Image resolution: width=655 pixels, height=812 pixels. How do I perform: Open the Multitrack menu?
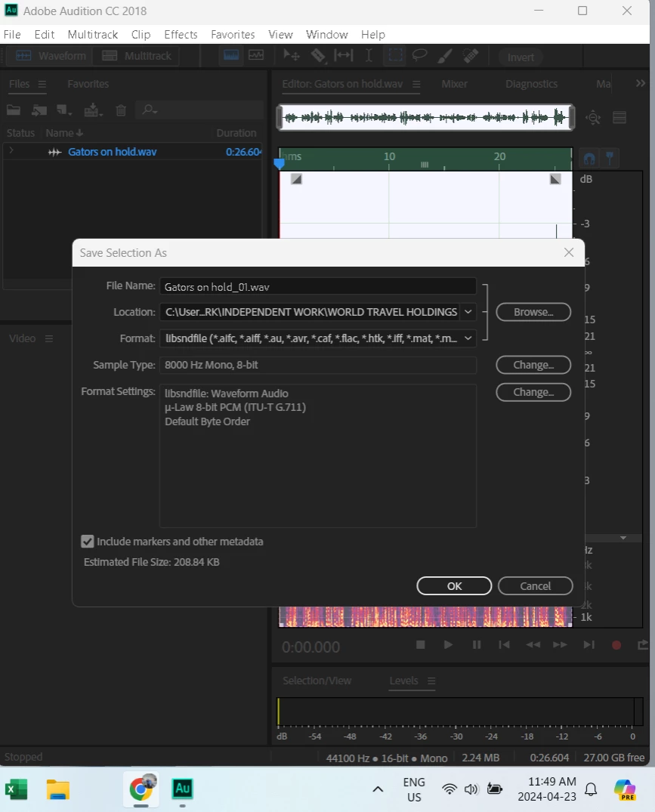[x=93, y=35]
